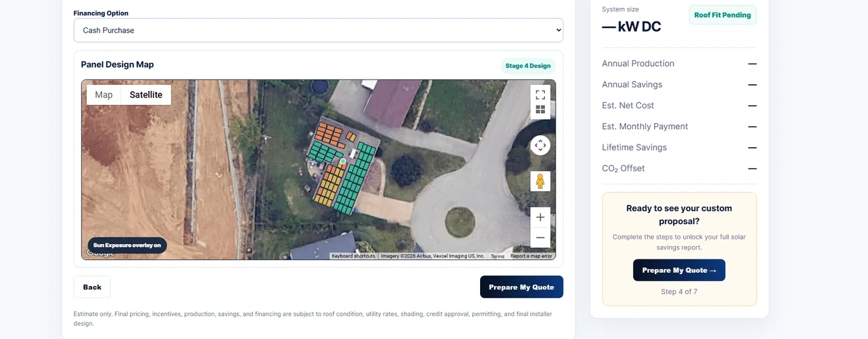Click the Estimate only disclaimer text

pos(312,318)
